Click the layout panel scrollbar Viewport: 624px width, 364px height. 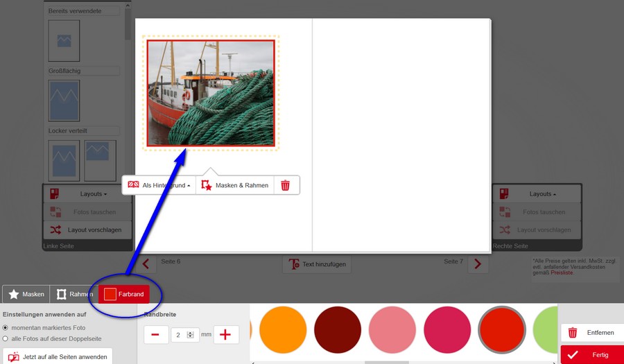(x=128, y=24)
